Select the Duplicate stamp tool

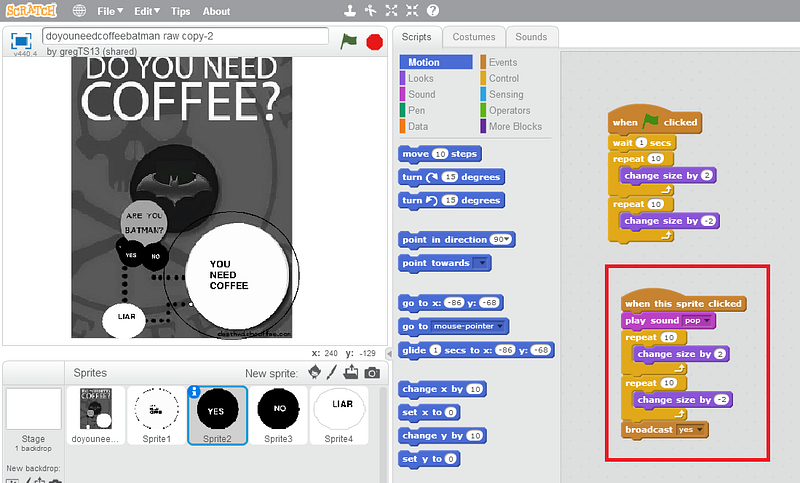350,10
